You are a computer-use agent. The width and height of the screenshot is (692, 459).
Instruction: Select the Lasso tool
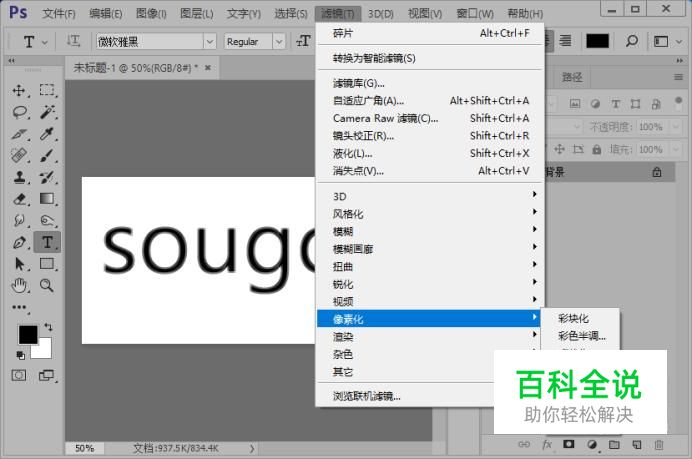19,112
